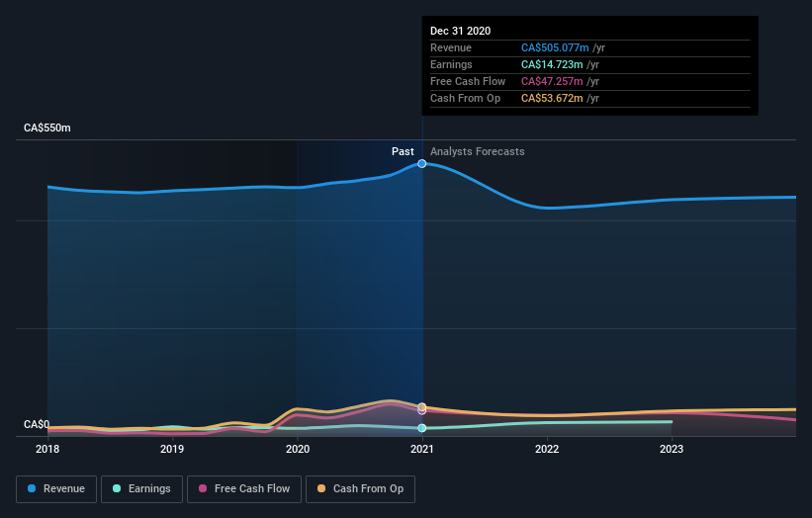Click the 2021 x-axis label

(x=422, y=449)
